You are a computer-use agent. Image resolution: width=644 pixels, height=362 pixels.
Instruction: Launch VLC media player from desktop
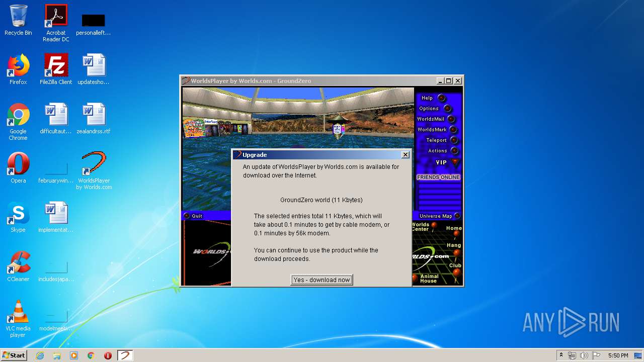click(x=18, y=319)
